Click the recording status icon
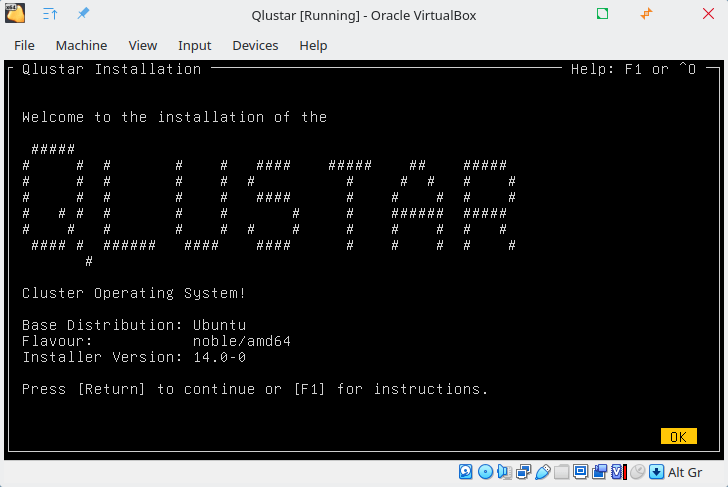The image size is (728, 487). [x=599, y=472]
